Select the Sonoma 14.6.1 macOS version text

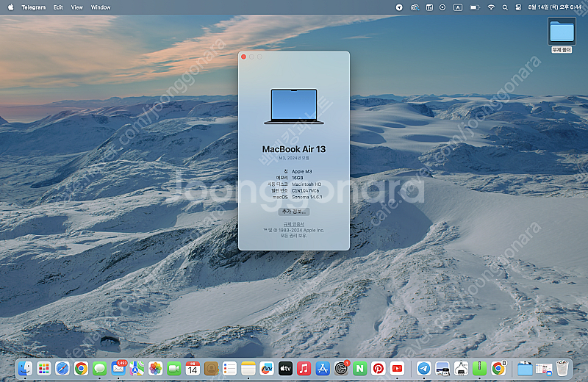pyautogui.click(x=306, y=197)
